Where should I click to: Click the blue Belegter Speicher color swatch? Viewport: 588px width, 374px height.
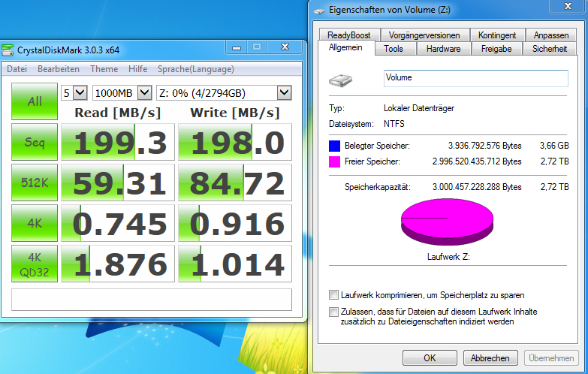[x=334, y=146]
